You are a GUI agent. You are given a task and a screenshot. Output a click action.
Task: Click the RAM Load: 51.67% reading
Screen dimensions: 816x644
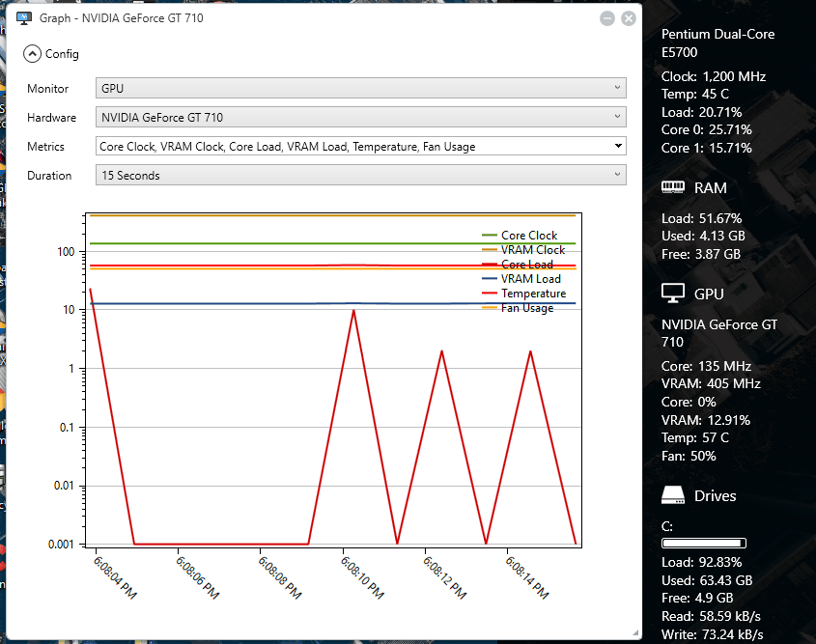[x=701, y=218]
